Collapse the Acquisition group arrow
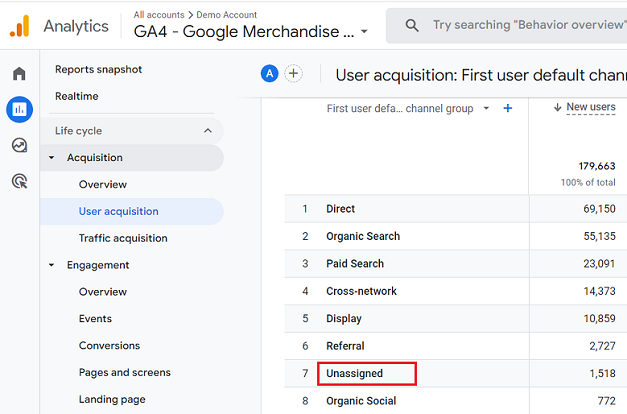Image resolution: width=627 pixels, height=414 pixels. (52, 158)
